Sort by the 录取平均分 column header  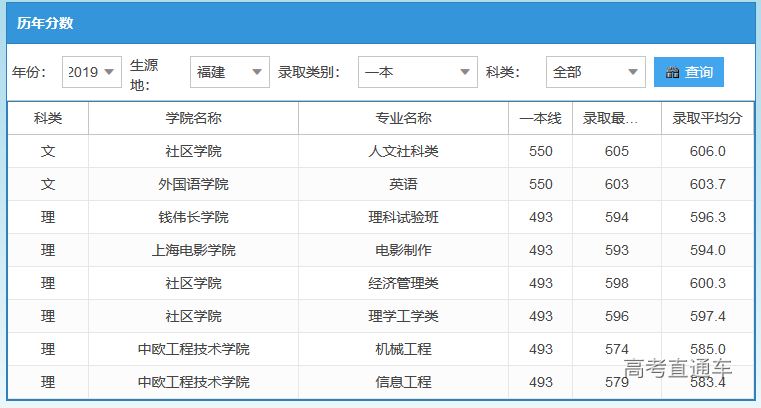(x=707, y=118)
